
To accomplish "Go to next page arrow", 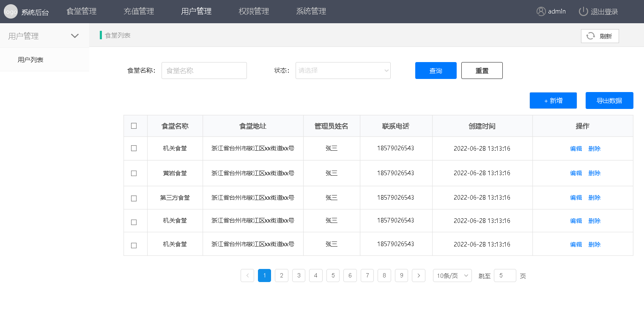I will [x=419, y=276].
